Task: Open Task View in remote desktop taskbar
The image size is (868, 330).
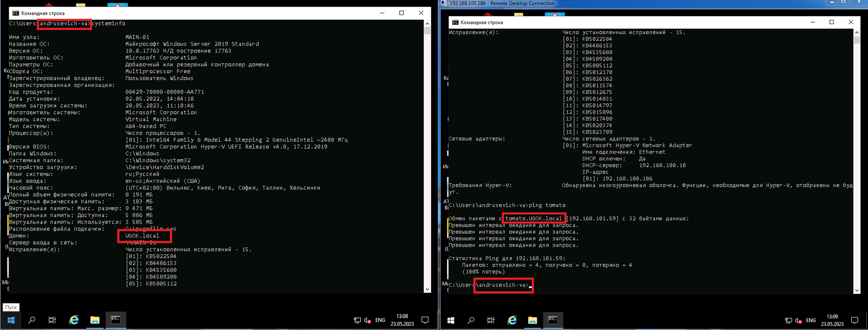Action: [491, 321]
